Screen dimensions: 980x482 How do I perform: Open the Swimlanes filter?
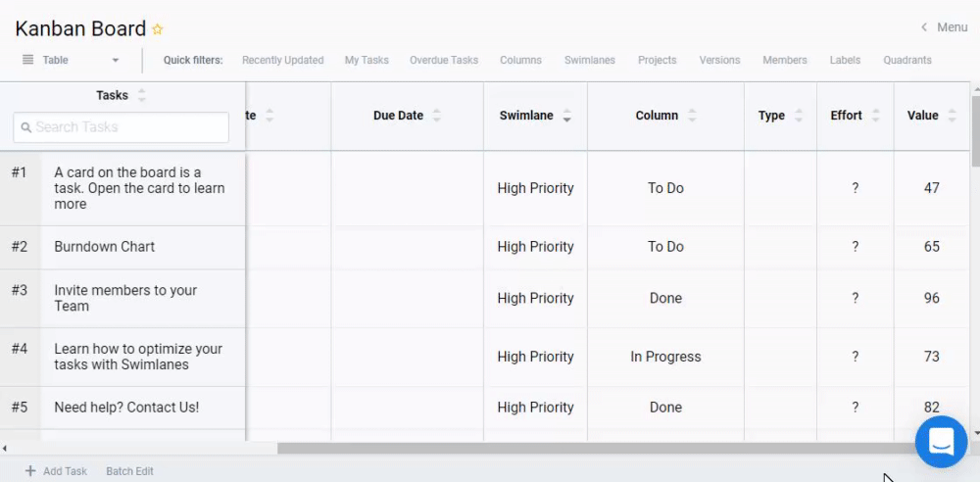click(590, 60)
